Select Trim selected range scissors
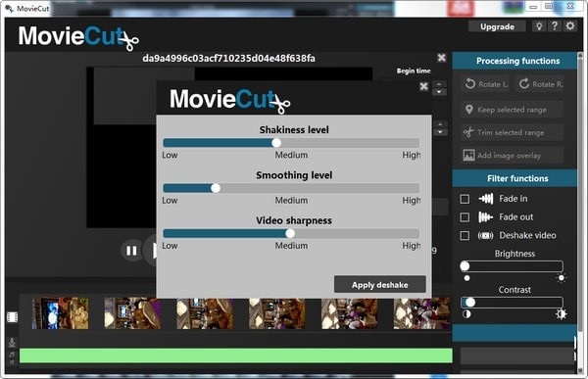 512,132
